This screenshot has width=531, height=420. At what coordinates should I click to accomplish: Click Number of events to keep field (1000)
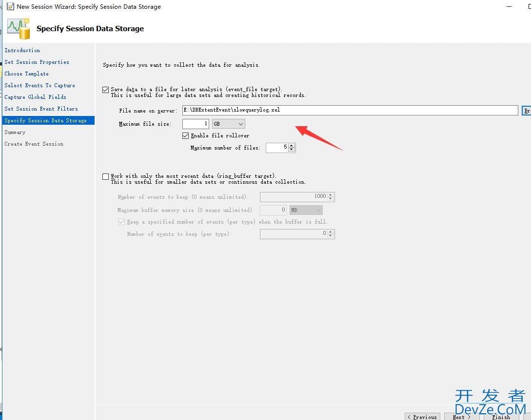(294, 197)
